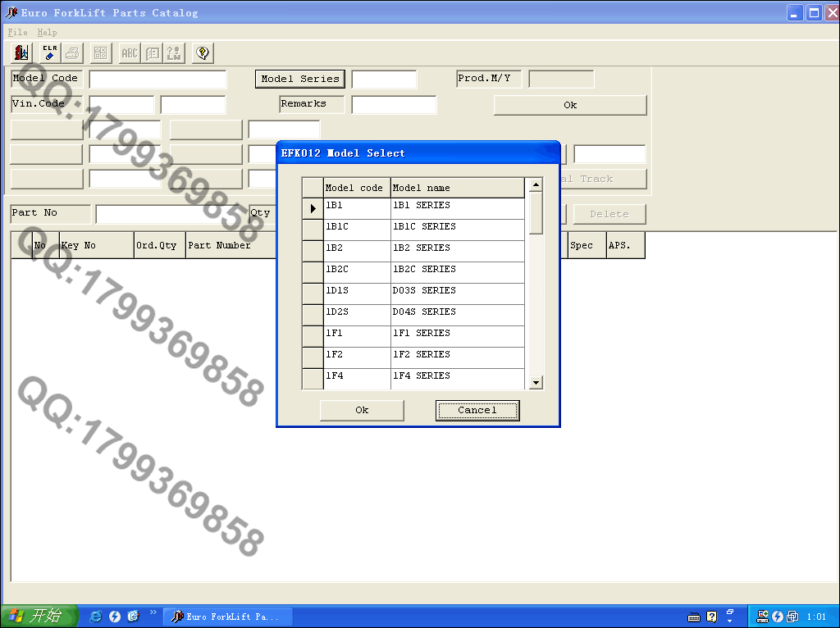Click the Model Code input field

click(157, 80)
